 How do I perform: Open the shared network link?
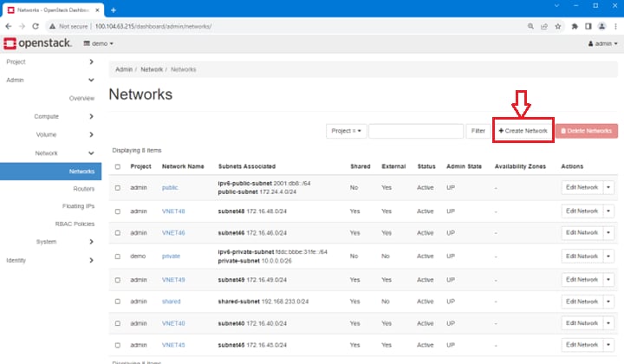coord(171,302)
